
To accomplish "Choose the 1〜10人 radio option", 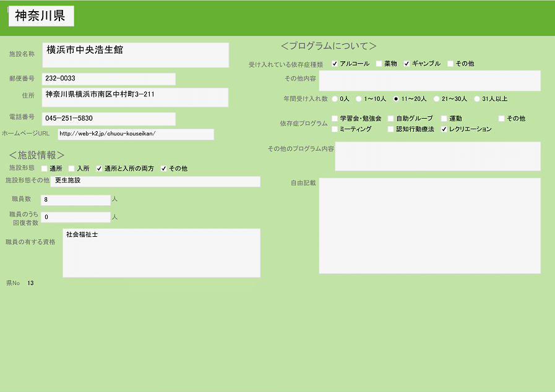I will tap(358, 99).
